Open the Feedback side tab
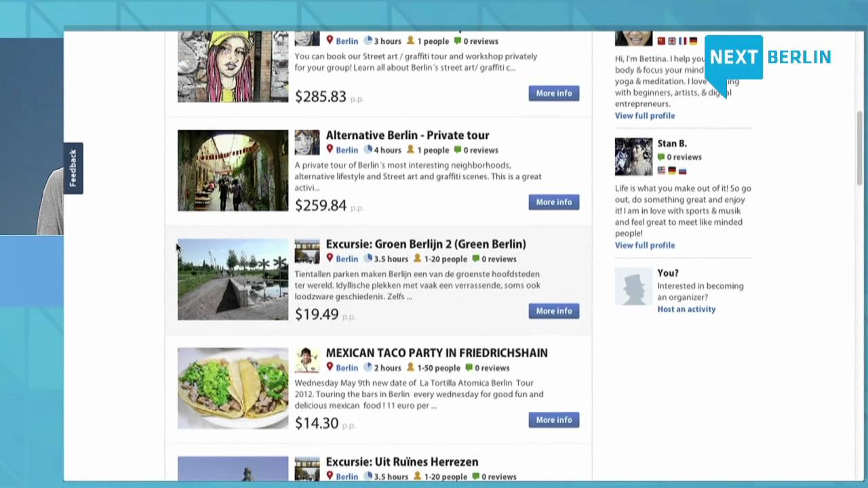 tap(73, 168)
